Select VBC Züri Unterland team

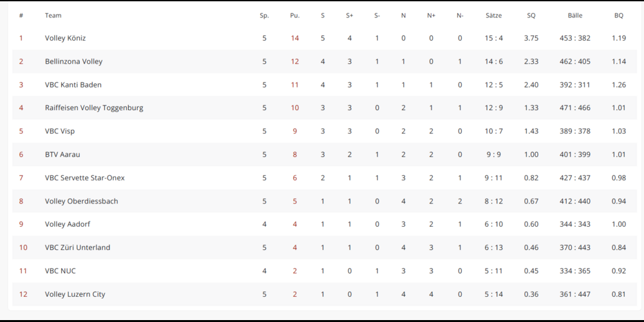pos(77,247)
